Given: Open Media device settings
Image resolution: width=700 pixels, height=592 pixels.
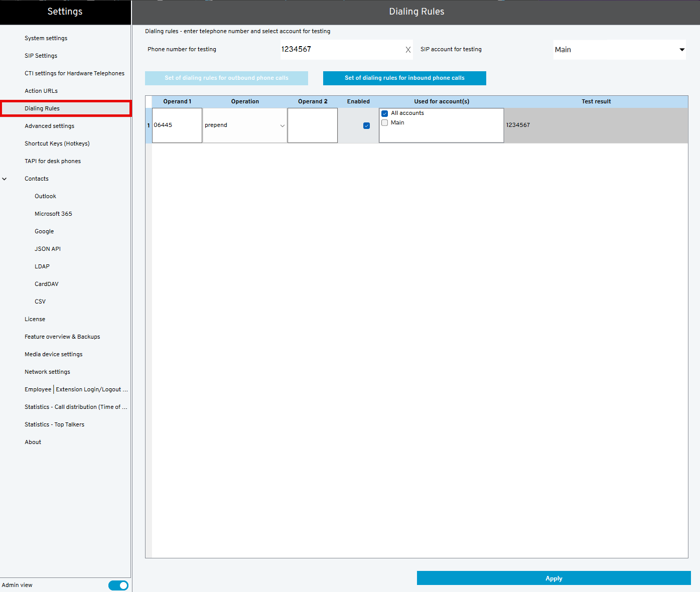Looking at the screenshot, I should click(54, 354).
